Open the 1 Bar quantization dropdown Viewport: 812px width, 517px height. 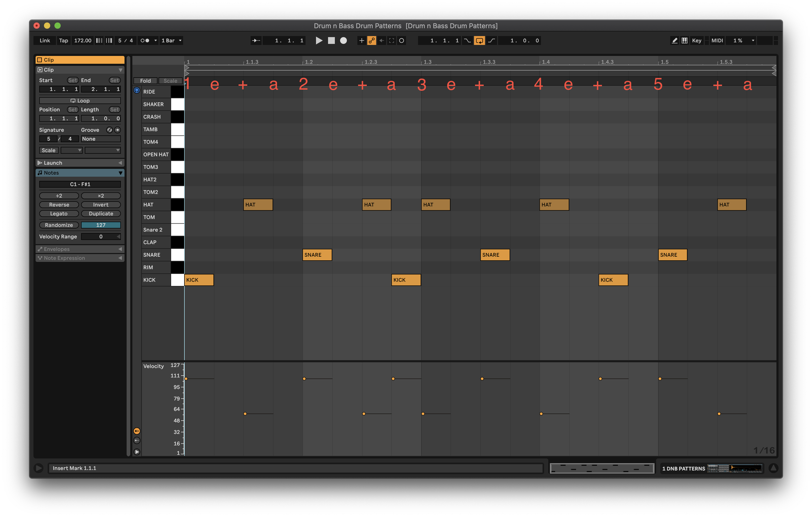click(171, 41)
